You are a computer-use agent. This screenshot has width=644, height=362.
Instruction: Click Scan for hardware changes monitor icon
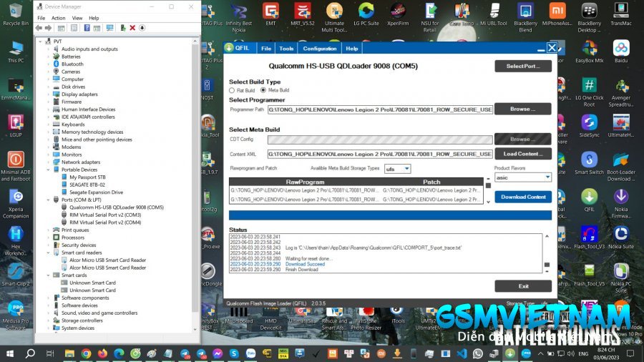[x=109, y=28]
